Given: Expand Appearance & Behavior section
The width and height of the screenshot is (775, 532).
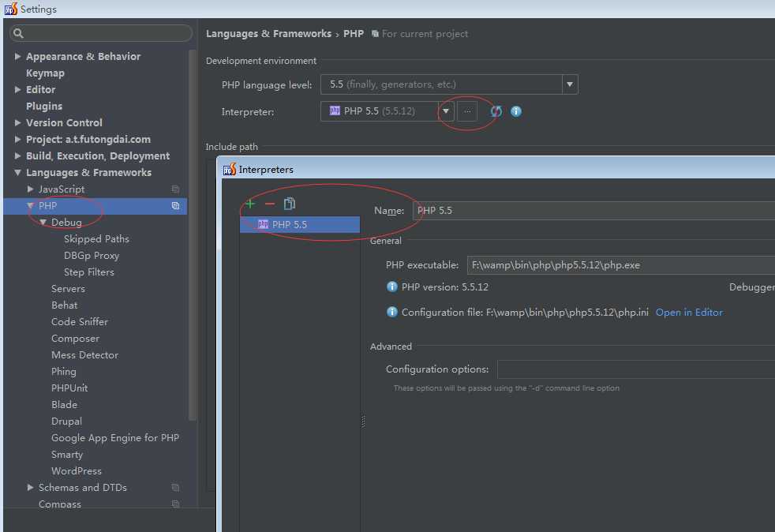Looking at the screenshot, I should click(x=18, y=56).
